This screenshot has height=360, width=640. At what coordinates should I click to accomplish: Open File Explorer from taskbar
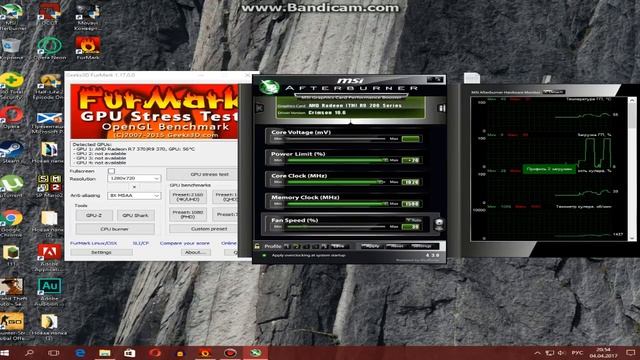coord(104,352)
